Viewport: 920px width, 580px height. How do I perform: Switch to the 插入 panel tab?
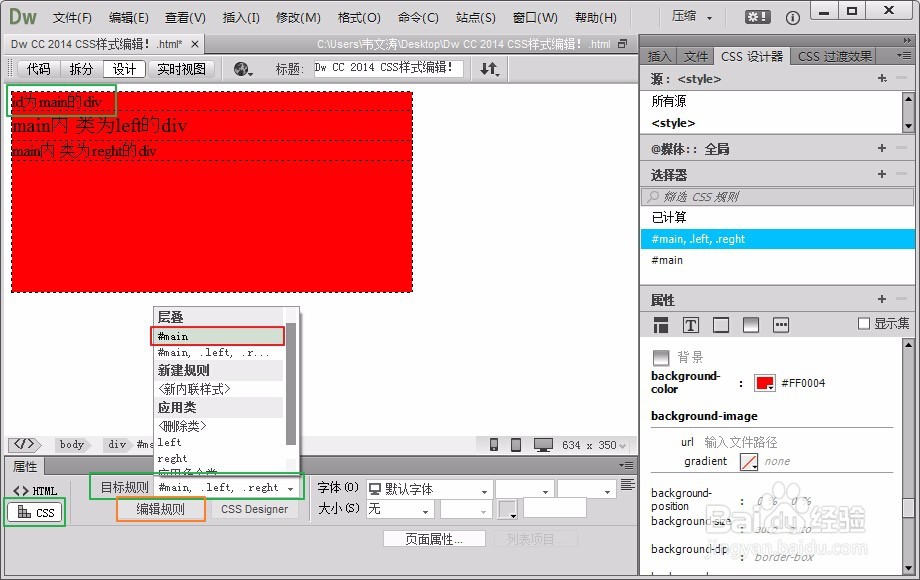(658, 56)
